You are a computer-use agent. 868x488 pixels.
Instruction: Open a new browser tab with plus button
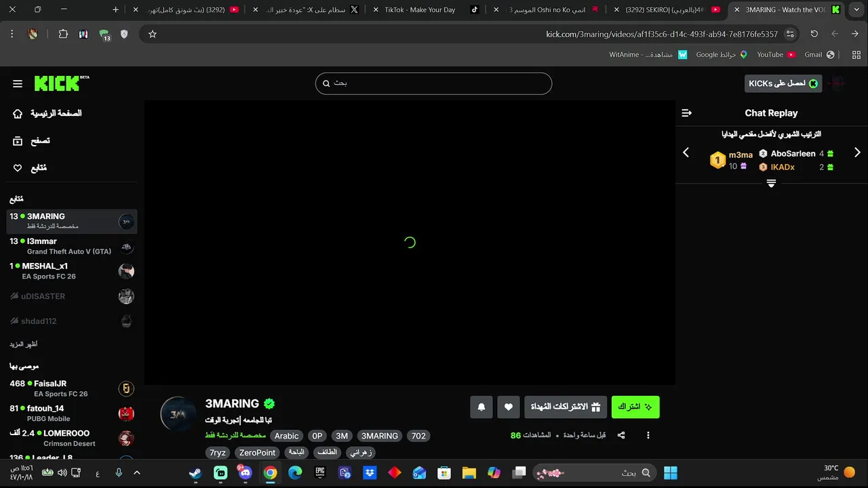[115, 9]
